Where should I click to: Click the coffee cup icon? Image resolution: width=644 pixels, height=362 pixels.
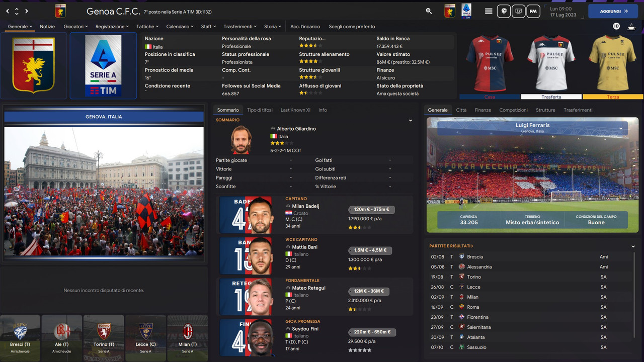click(x=632, y=26)
